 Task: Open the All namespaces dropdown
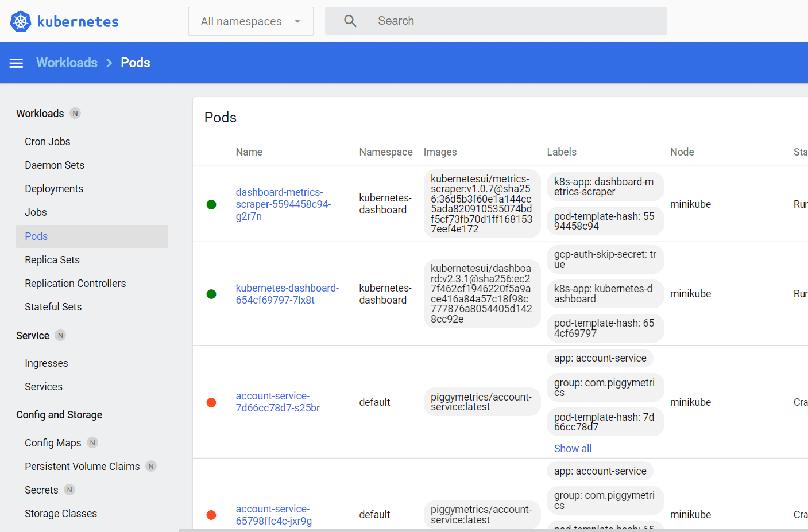tap(251, 21)
